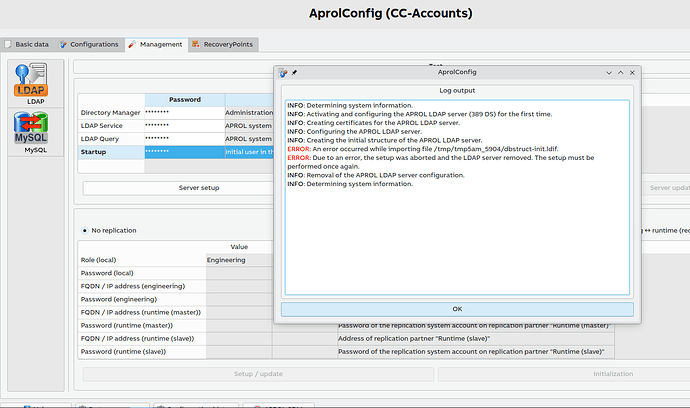This screenshot has height=408, width=690.
Task: Click the AprolConfig dialog app icon
Action: click(x=283, y=73)
